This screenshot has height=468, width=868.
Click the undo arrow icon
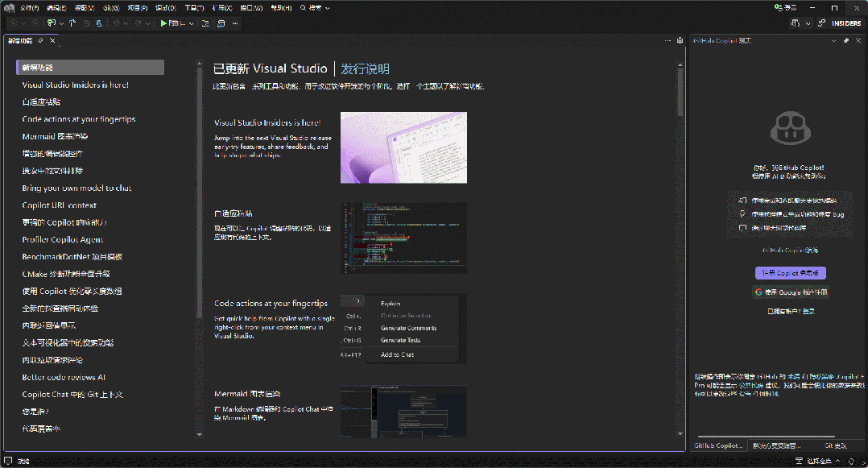[x=116, y=23]
